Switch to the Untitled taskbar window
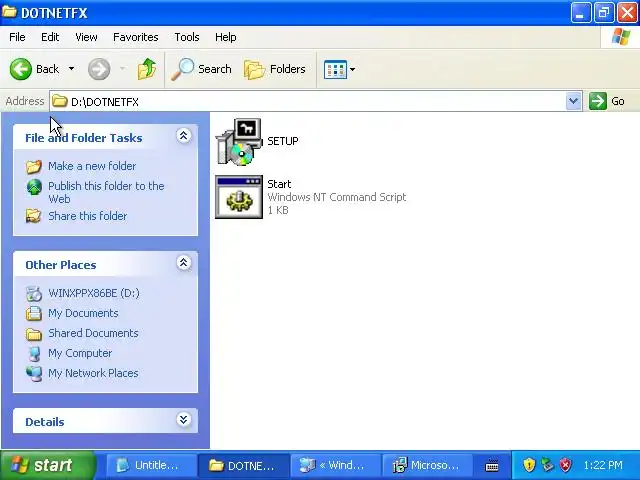Screen dimensions: 640x480 (x=151, y=465)
